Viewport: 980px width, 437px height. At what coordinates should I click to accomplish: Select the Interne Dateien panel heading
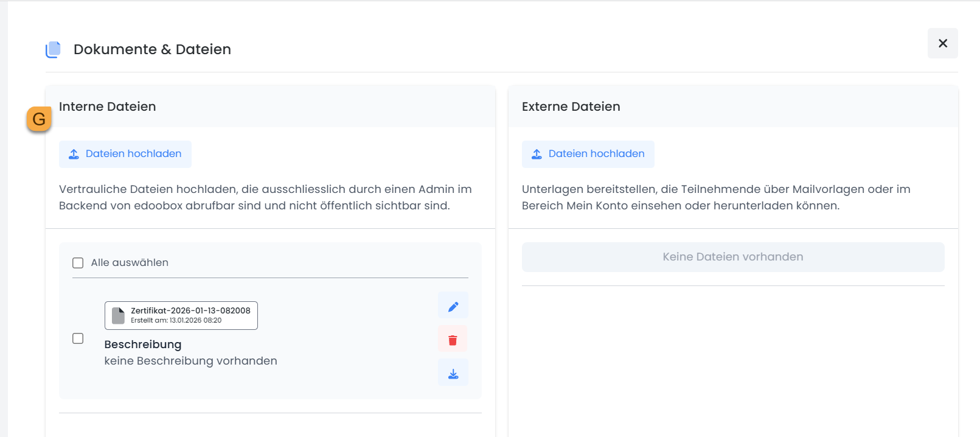(x=107, y=107)
